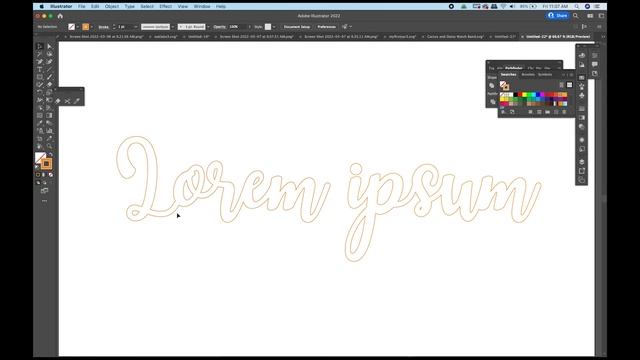Select the Selection tool in toolbar

[x=40, y=46]
